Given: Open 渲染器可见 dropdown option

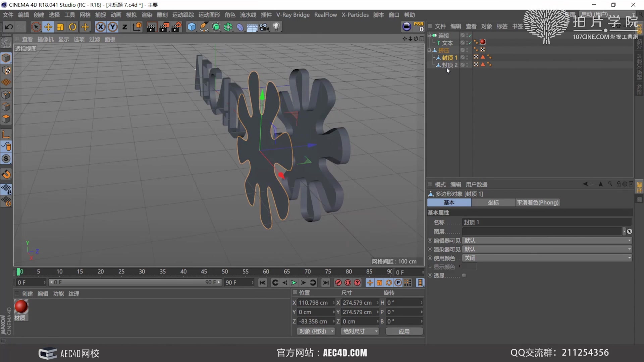Looking at the screenshot, I should pyautogui.click(x=548, y=249).
